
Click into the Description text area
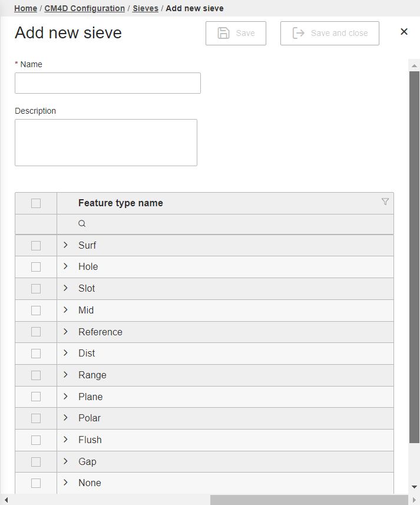[106, 143]
